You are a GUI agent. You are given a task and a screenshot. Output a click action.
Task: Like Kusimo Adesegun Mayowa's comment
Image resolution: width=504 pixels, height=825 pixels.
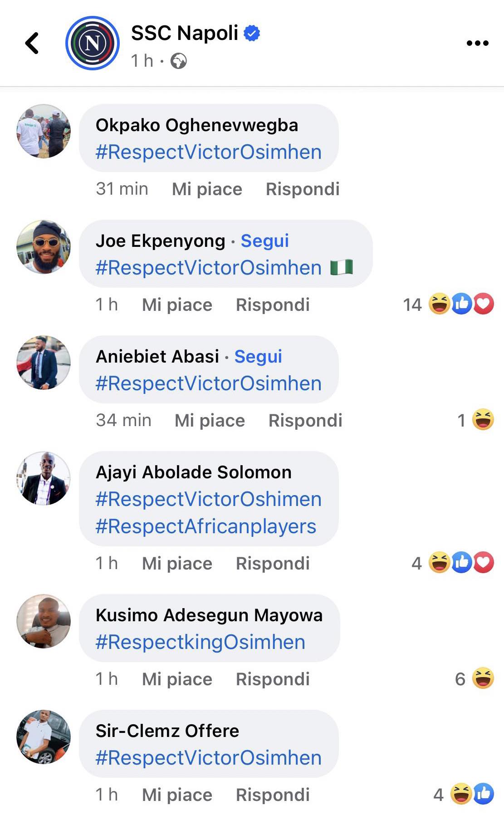(x=177, y=679)
